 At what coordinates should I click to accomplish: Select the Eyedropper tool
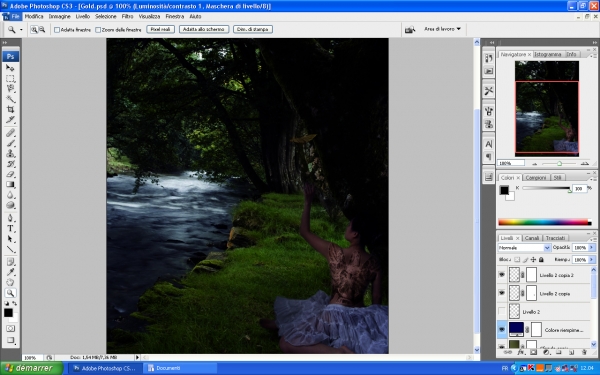10,272
